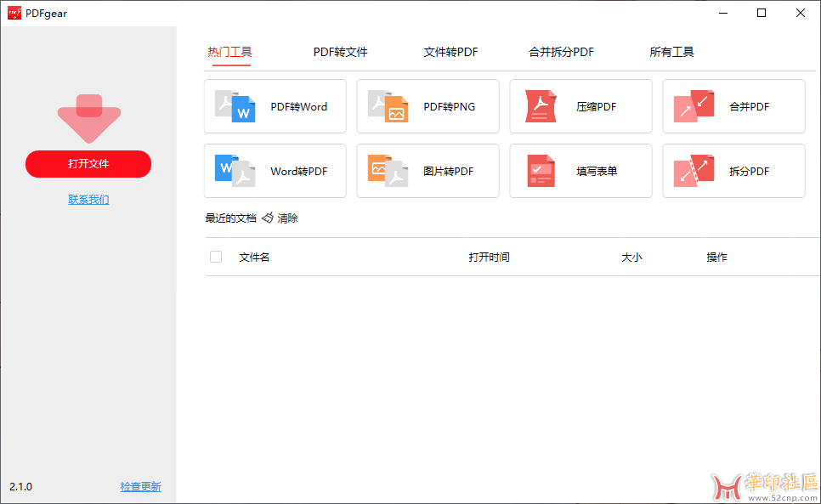The height and width of the screenshot is (504, 821).
Task: Open the Word转PDF converter
Action: pyautogui.click(x=274, y=171)
